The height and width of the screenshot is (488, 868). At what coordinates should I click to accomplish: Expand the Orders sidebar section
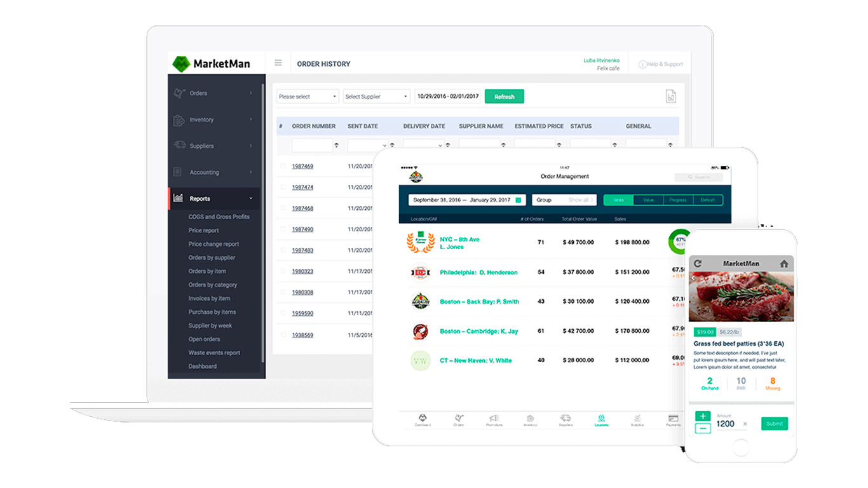click(x=250, y=93)
